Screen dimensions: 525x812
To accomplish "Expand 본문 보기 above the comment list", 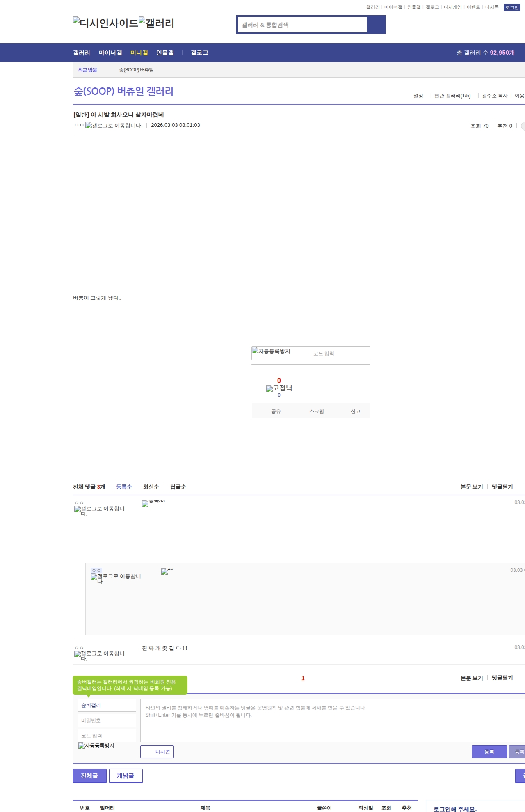I will pos(472,487).
